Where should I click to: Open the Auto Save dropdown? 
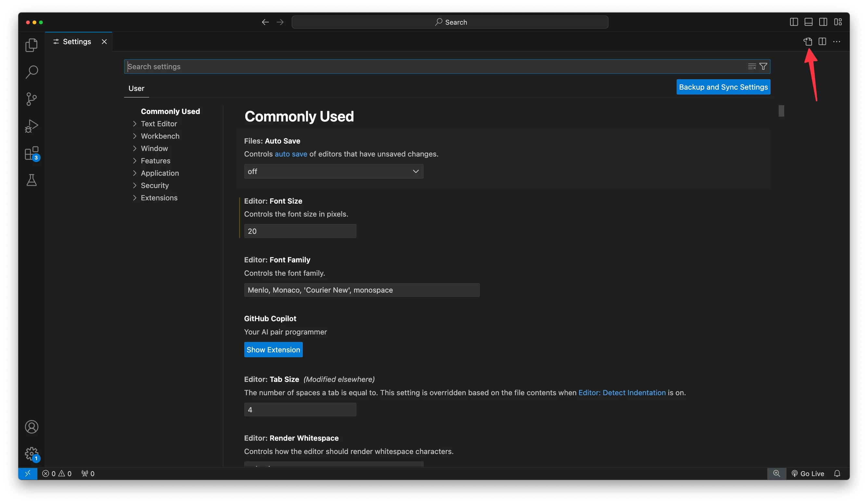click(333, 171)
